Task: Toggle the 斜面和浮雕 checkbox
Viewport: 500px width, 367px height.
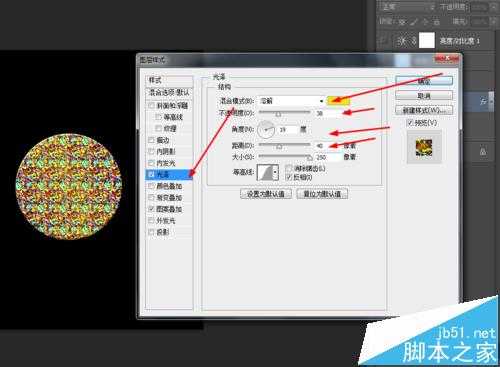Action: (x=151, y=106)
